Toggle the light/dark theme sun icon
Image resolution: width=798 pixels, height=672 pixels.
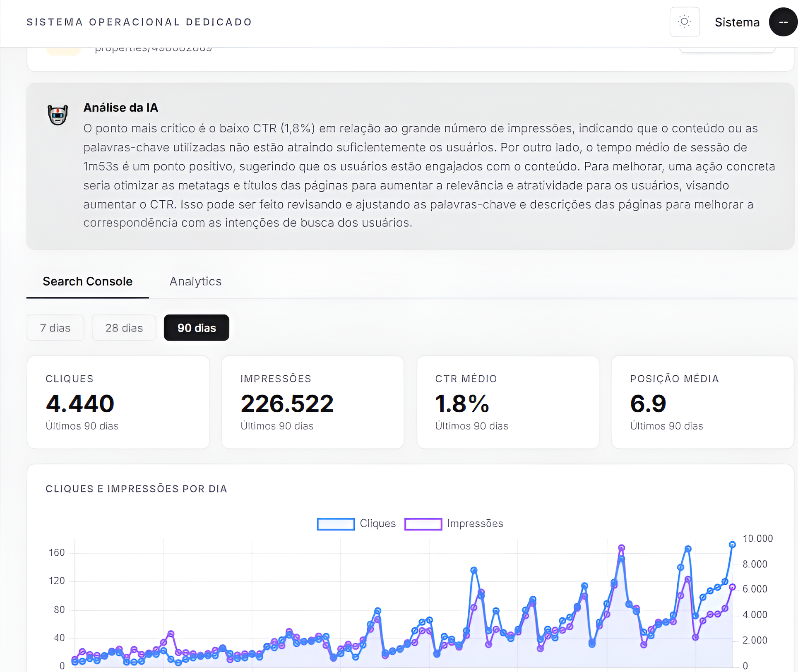684,22
